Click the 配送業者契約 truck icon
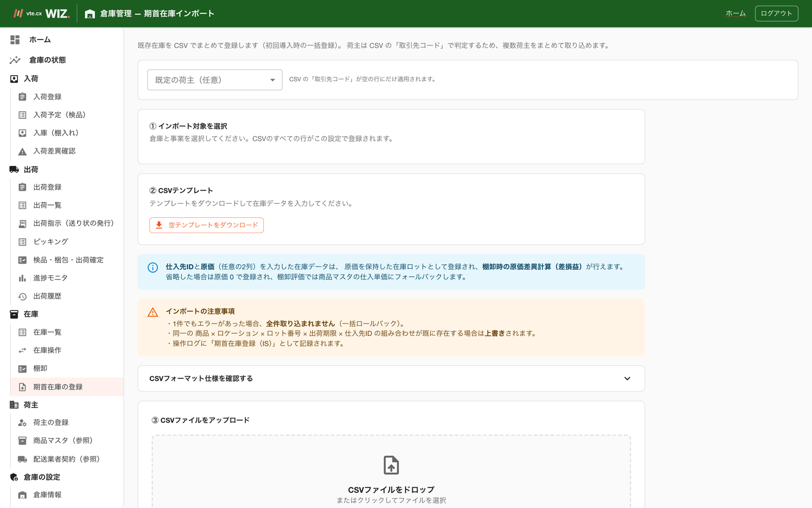The width and height of the screenshot is (812, 508). (23, 459)
